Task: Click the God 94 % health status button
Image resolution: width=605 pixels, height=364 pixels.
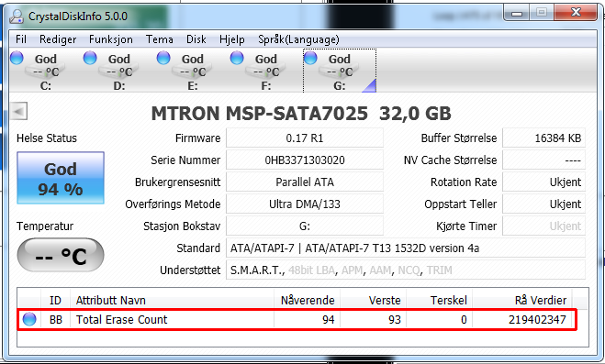Action: pos(61,178)
